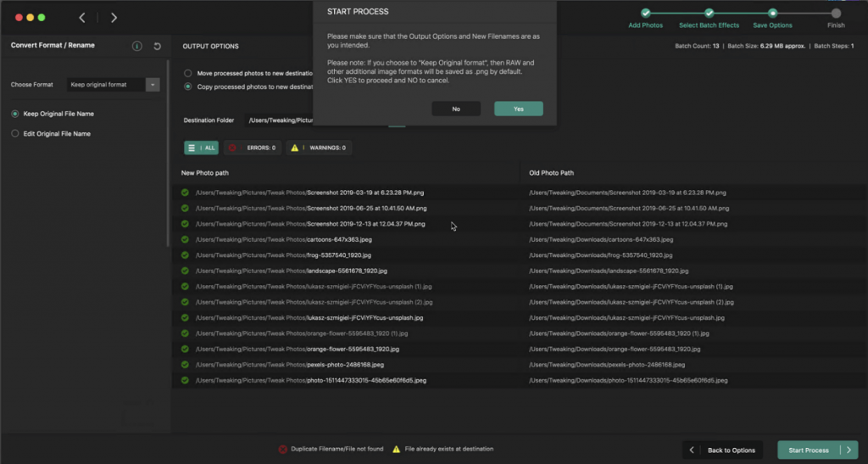The height and width of the screenshot is (464, 868).
Task: Click the New Photo path column header
Action: pos(205,173)
